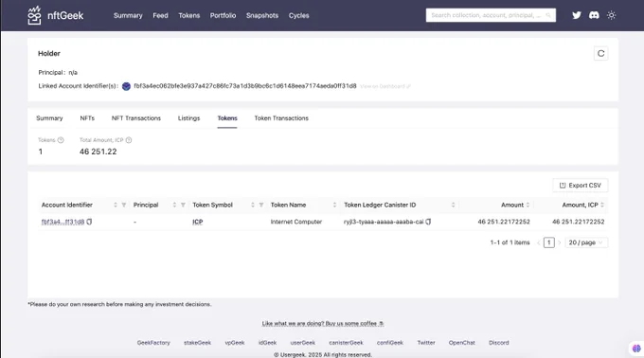Open the ICP token symbol link
This screenshot has height=358, width=644.
point(198,222)
